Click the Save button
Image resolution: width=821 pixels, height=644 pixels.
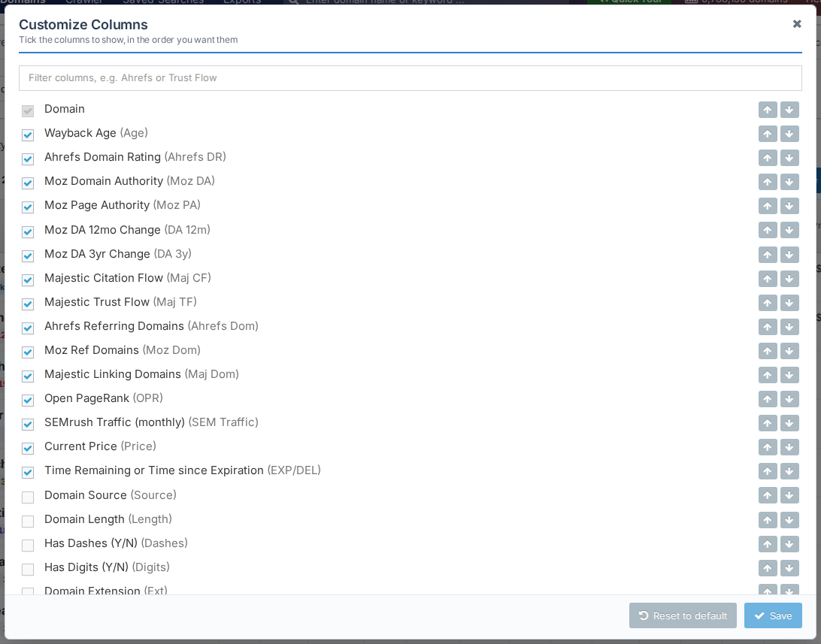coord(773,615)
